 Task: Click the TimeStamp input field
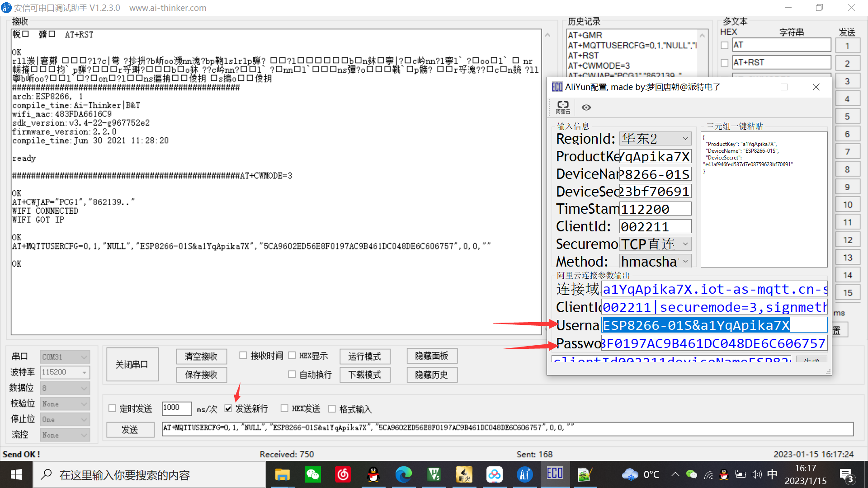pyautogui.click(x=655, y=209)
